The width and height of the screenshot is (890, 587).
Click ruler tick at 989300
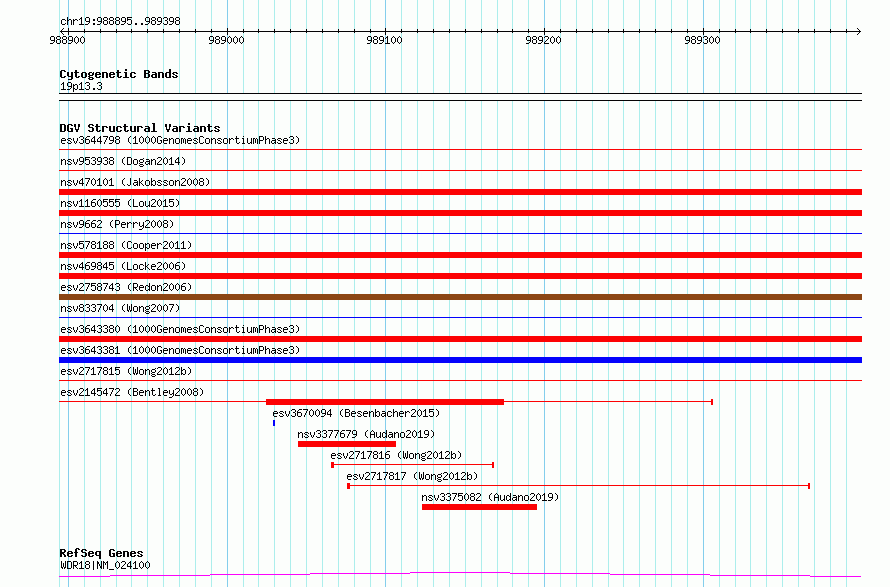point(703,40)
